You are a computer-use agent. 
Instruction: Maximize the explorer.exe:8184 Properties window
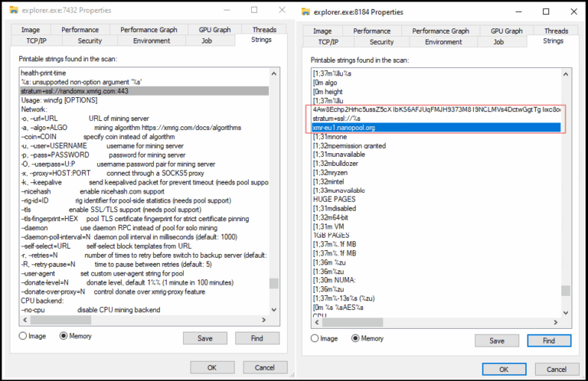point(545,11)
